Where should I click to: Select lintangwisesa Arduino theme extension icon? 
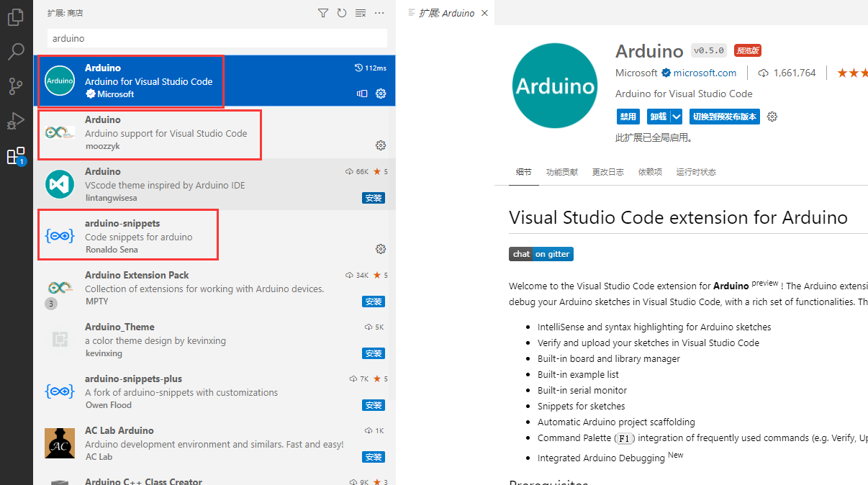pyautogui.click(x=60, y=184)
